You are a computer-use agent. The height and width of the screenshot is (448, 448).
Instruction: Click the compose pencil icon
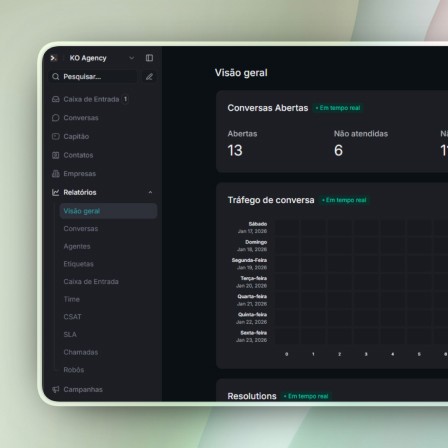click(x=149, y=77)
